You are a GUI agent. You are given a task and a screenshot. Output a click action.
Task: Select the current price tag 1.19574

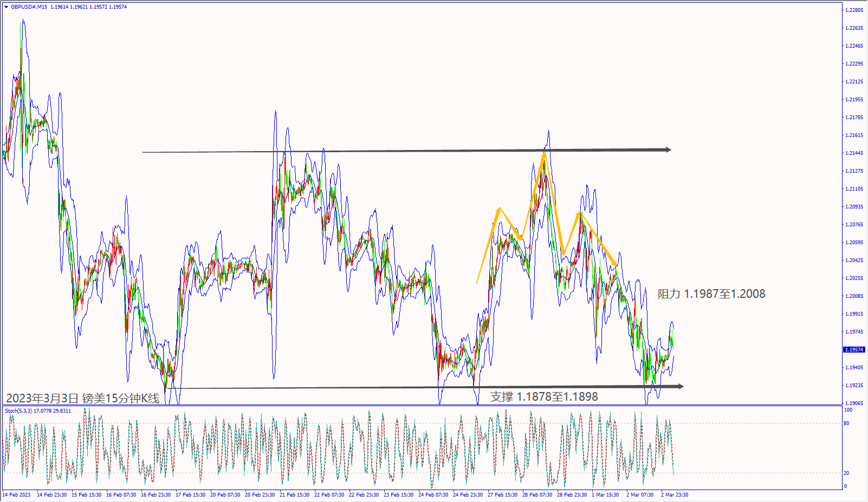(854, 350)
